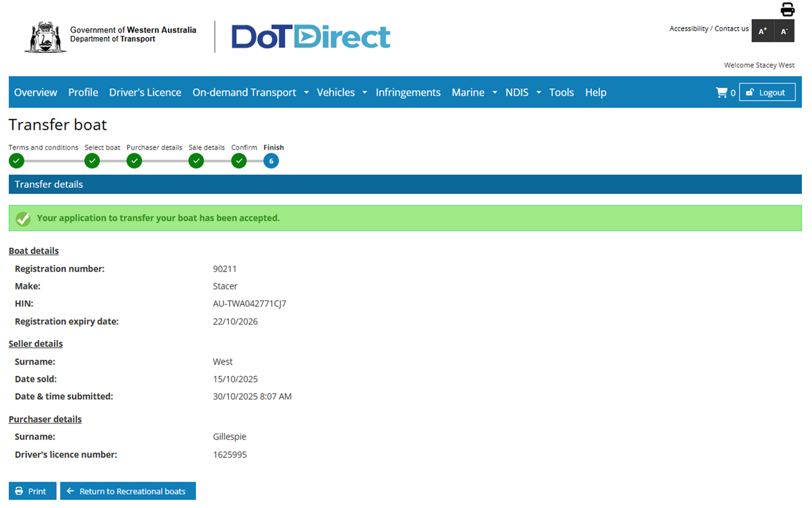Click the Terms and conditions step checkmark

point(16,161)
